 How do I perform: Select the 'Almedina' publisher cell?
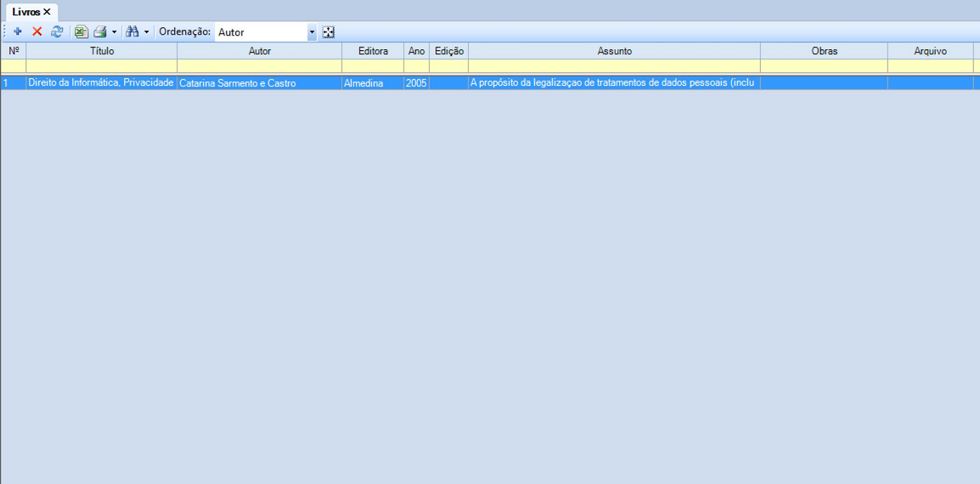click(373, 83)
